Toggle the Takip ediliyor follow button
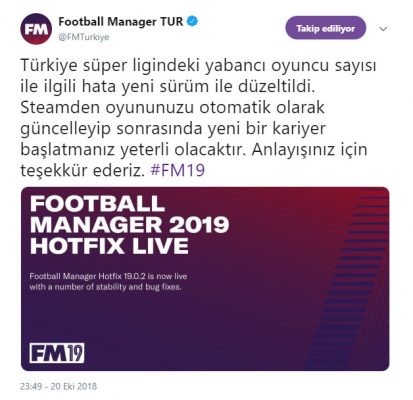 [325, 28]
